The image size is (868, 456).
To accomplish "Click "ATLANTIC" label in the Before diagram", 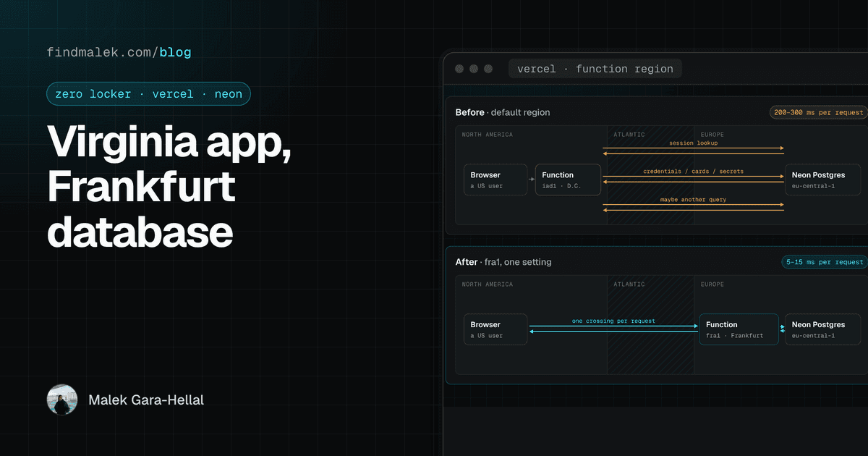I will tap(629, 135).
